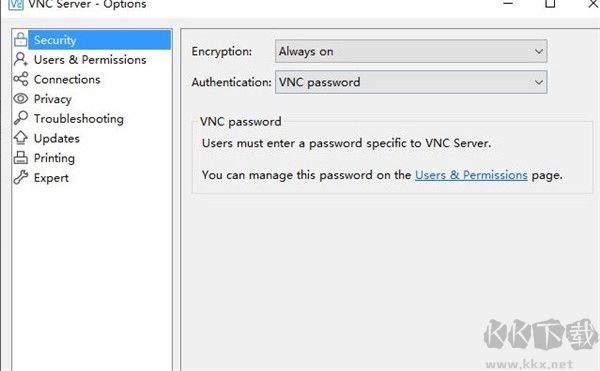The width and height of the screenshot is (600, 371).
Task: Follow the Users & Permissions hyperlink
Action: point(471,175)
